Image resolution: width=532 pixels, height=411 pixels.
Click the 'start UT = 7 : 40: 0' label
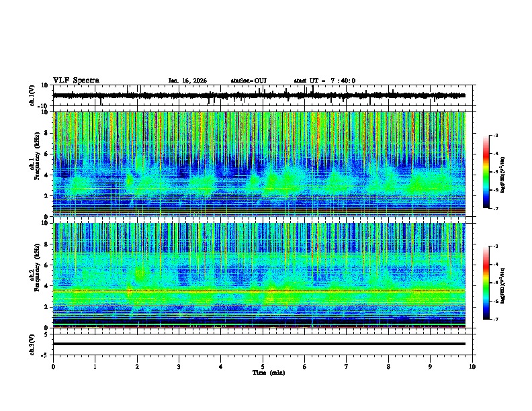324,81
